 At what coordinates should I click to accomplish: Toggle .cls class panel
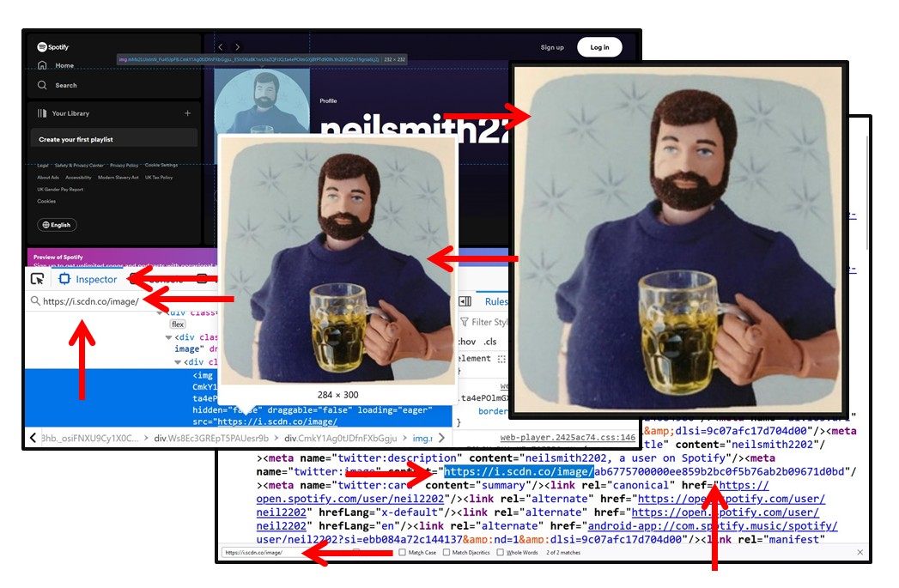pyautogui.click(x=490, y=342)
